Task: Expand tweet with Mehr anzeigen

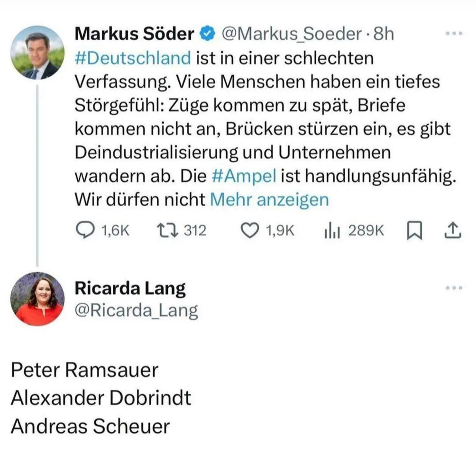Action: 269,200
